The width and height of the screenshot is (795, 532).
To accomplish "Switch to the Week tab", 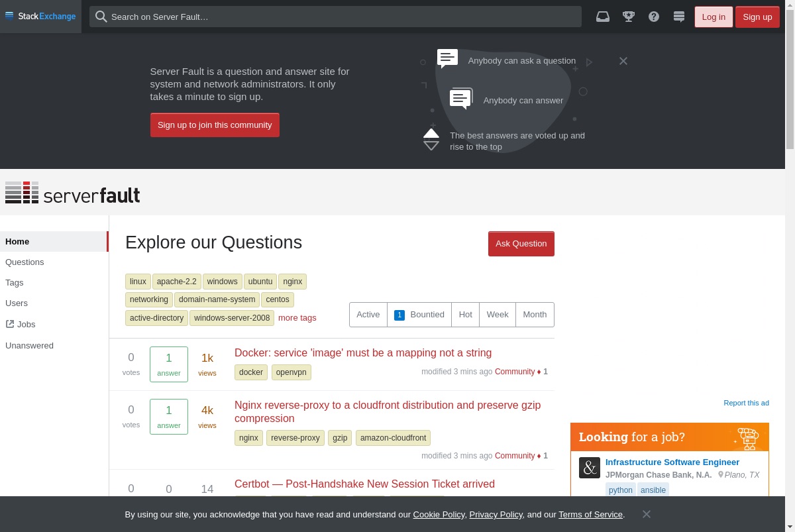I will [498, 315].
